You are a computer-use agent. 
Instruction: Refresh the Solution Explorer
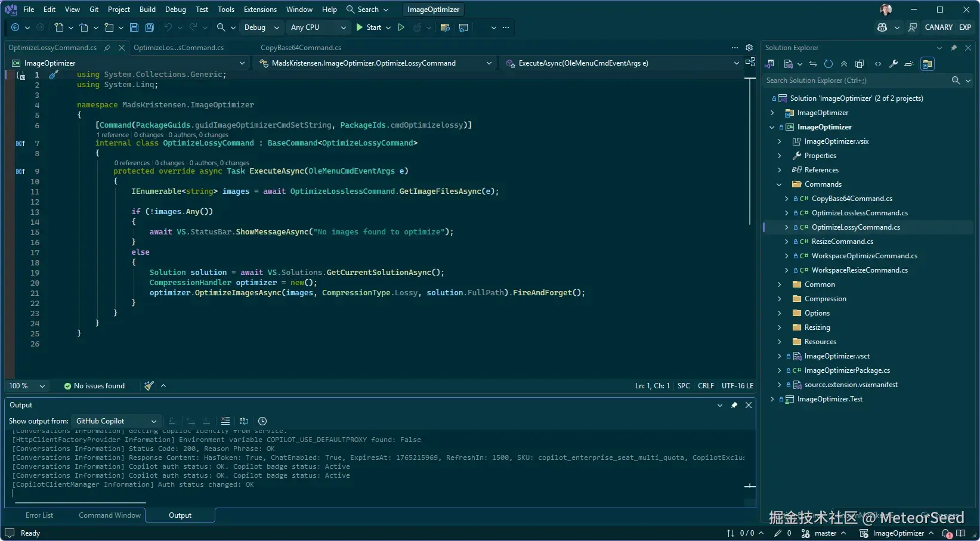[828, 64]
